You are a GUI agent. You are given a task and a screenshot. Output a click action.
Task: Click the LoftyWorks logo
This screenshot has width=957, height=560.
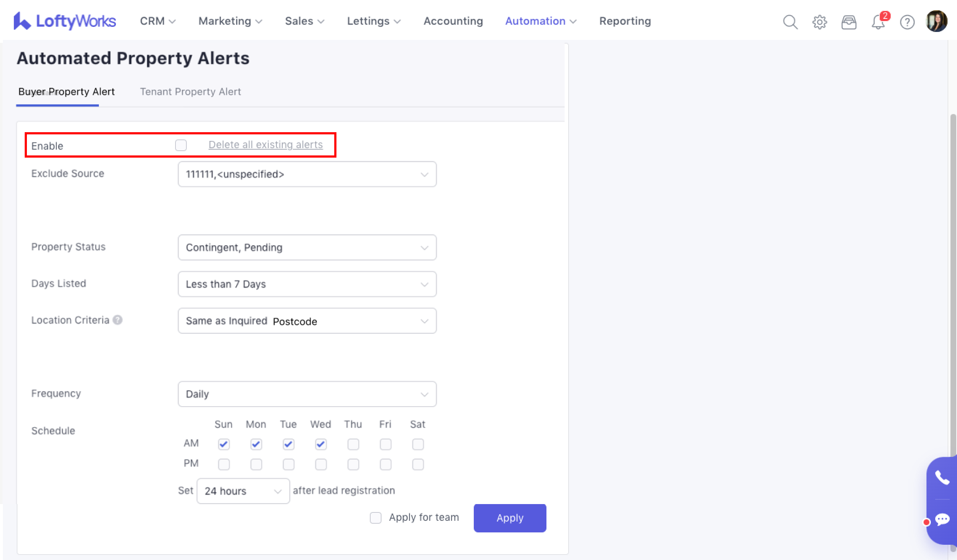tap(65, 21)
